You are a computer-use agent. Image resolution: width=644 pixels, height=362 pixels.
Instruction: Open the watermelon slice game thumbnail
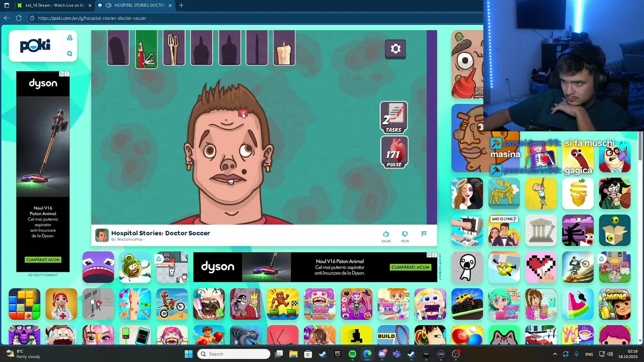click(578, 304)
